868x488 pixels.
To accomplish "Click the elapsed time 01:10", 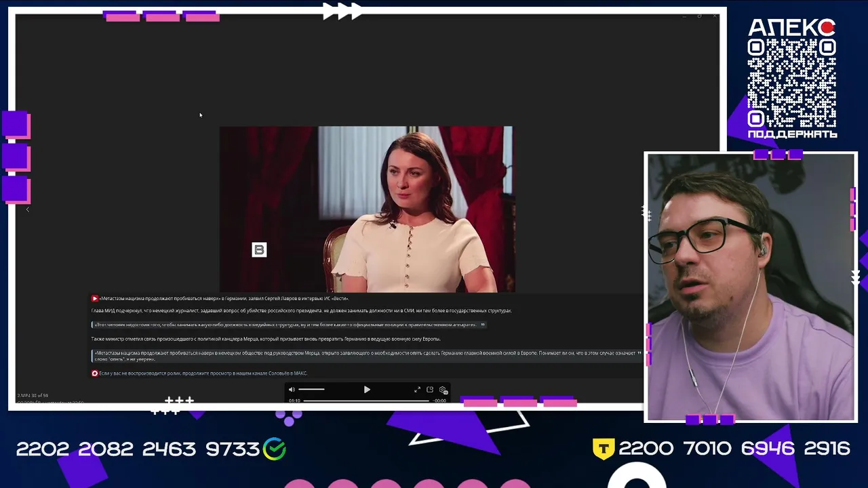I will pos(294,401).
